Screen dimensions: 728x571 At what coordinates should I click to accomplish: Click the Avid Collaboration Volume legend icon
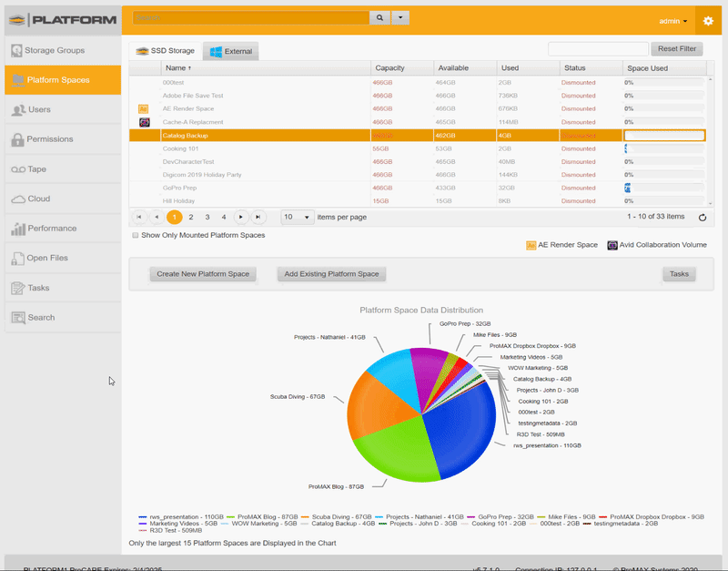point(612,245)
